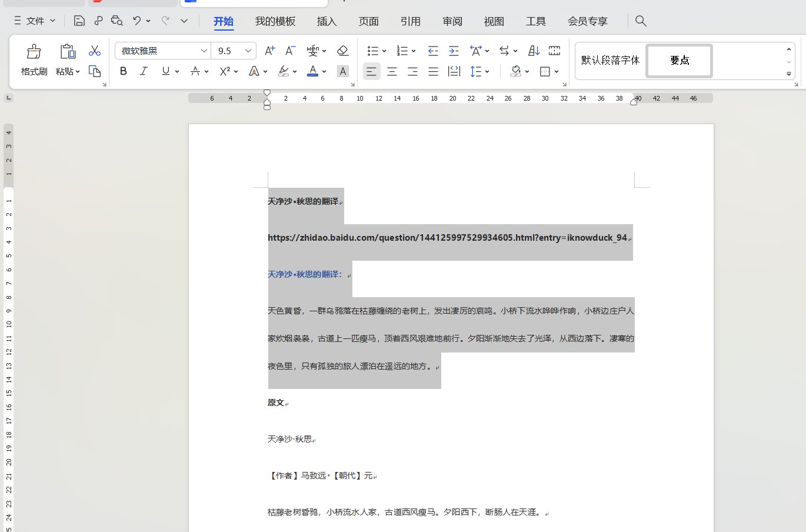Click the Line spacing icon
Viewport: 806px width, 532px height.
click(476, 71)
